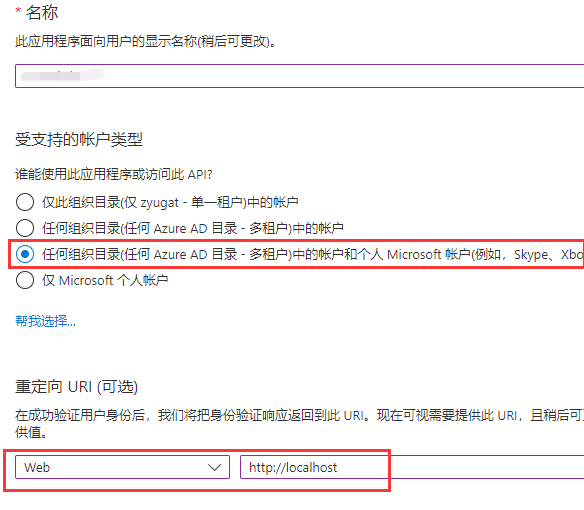Open the 帮我选择 help link

coord(45,321)
